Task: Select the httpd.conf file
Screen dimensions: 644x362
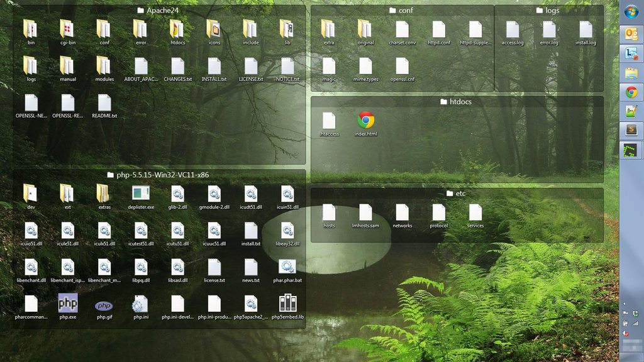Action: click(x=438, y=33)
